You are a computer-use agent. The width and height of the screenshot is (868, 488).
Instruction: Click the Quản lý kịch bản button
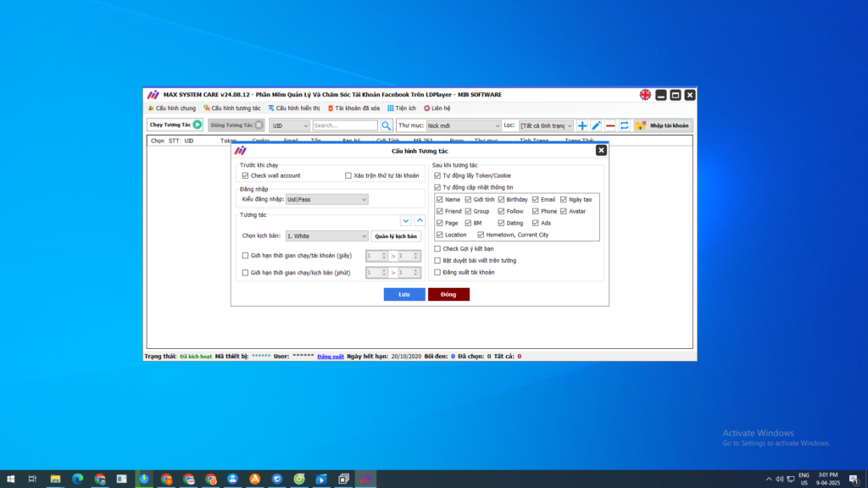click(396, 236)
